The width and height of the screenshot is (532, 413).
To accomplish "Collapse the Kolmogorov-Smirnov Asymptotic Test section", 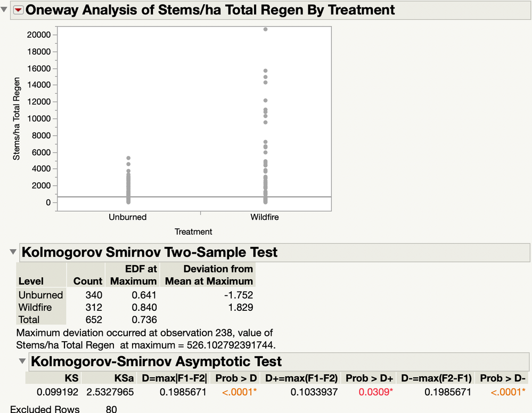I will [x=21, y=362].
